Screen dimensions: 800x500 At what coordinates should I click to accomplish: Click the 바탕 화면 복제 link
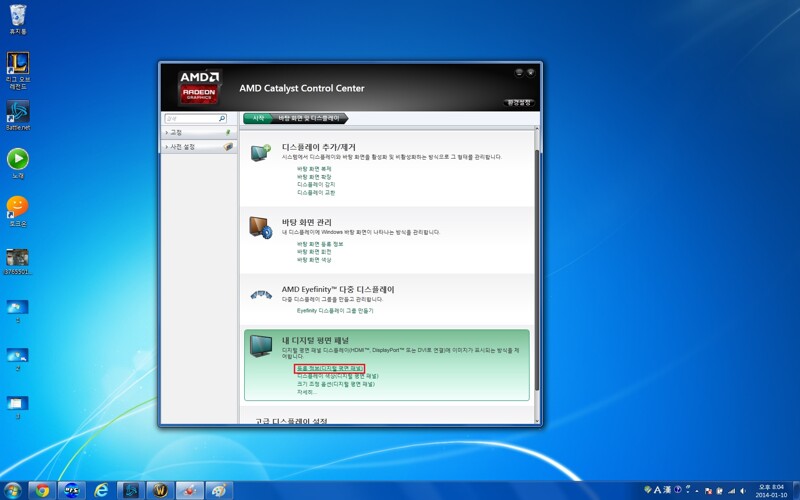(314, 168)
